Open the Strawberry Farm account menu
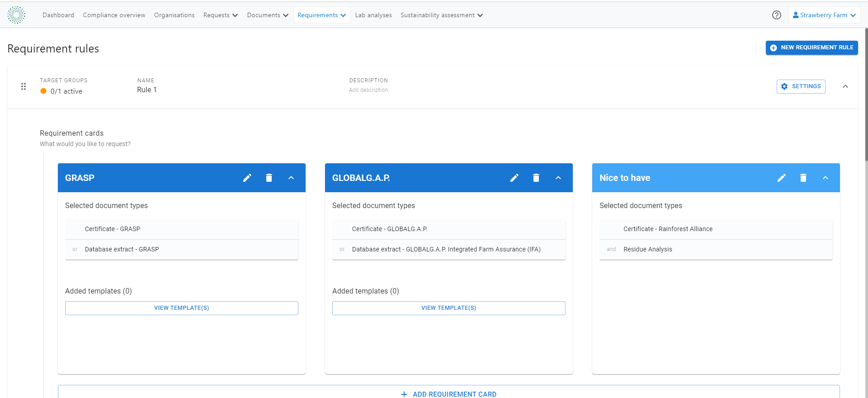 coord(824,15)
